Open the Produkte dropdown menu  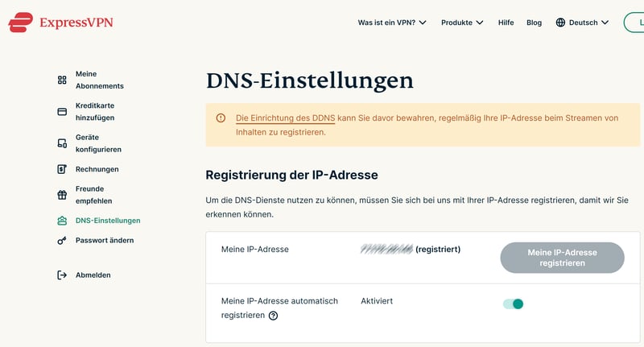[x=462, y=23]
